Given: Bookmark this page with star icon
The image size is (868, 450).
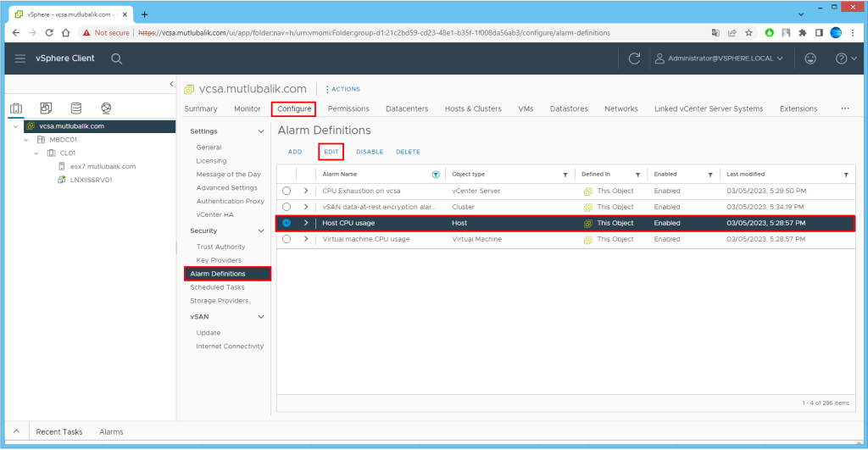Looking at the screenshot, I should [748, 33].
